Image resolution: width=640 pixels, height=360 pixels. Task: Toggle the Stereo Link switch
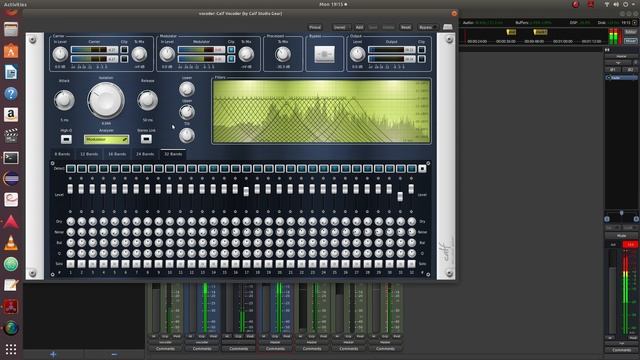[x=146, y=139]
